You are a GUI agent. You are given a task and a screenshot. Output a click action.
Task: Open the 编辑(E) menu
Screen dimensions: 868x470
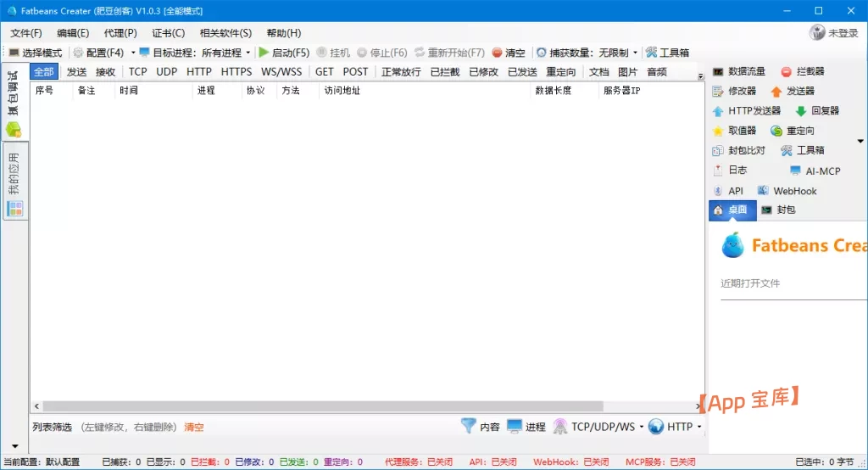coord(73,33)
